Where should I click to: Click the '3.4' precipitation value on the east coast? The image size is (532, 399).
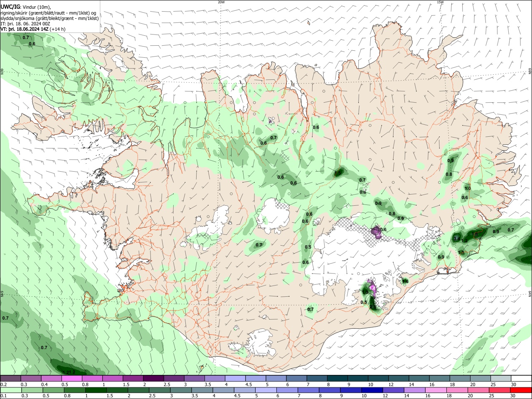[x=456, y=239]
